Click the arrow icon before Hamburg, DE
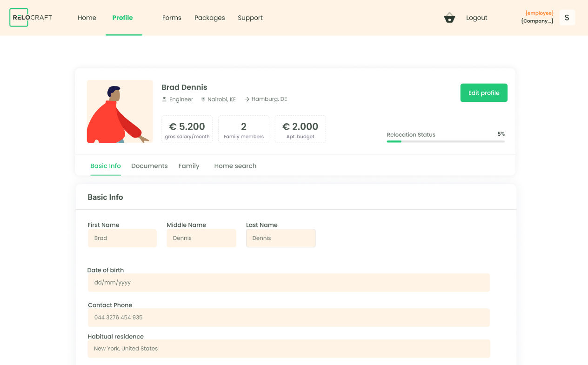Screen dimensions: 588x365 [247, 99]
